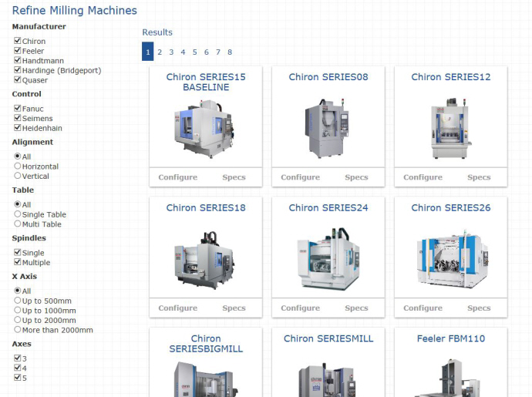View Specs for Chiron SERIES08
532x397 pixels.
356,177
